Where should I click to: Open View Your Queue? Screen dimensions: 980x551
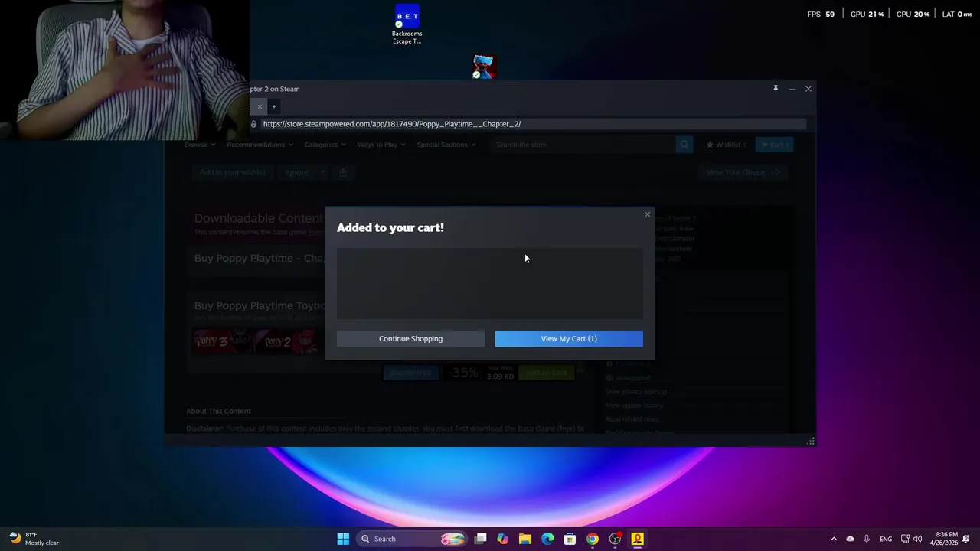(742, 172)
